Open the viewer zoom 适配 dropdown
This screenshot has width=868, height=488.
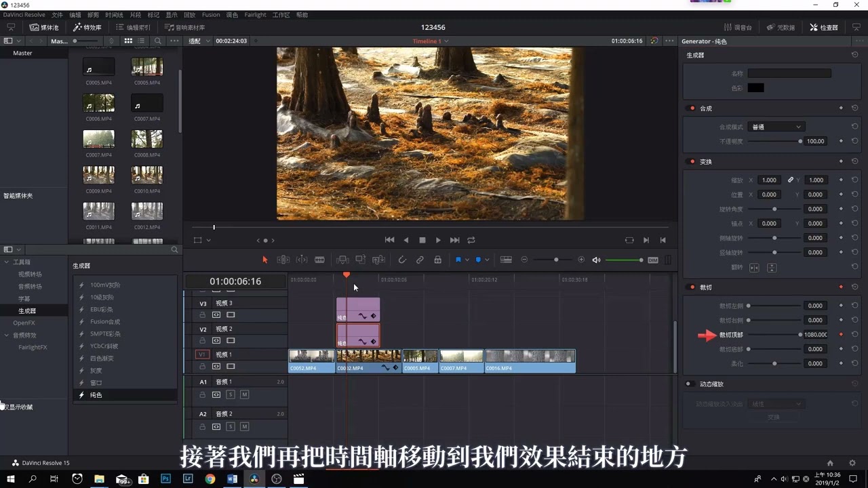pyautogui.click(x=199, y=41)
